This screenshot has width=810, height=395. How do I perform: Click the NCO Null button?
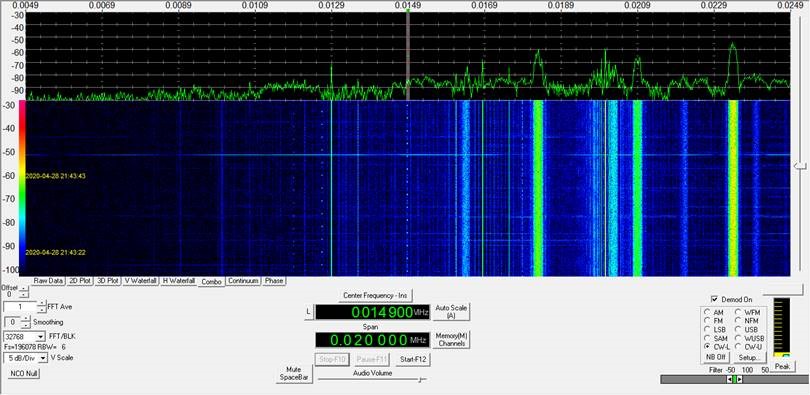tap(24, 373)
